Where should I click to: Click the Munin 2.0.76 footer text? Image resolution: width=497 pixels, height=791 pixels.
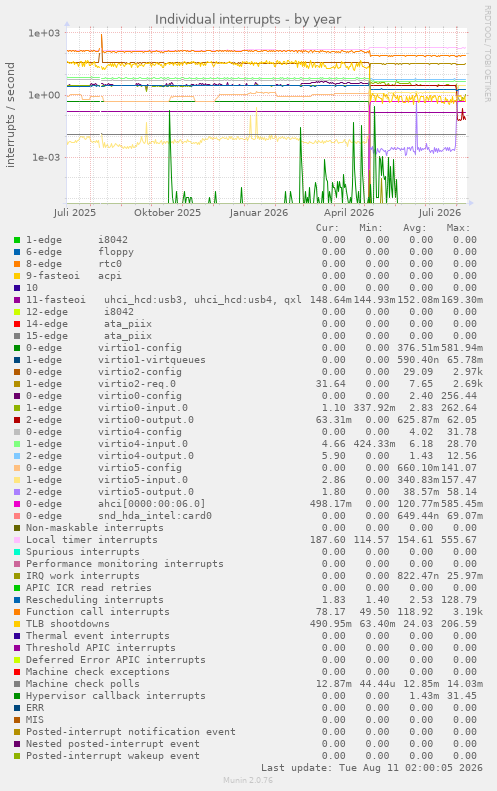248,780
